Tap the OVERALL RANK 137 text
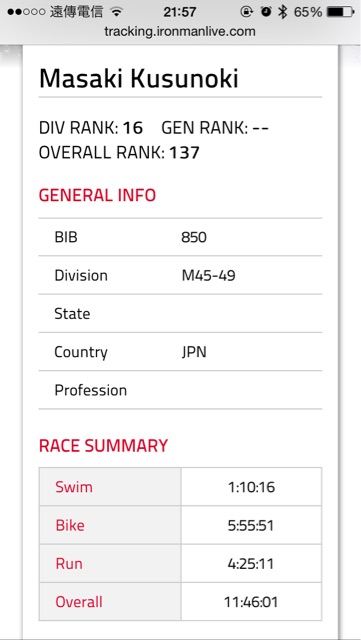 [x=119, y=153]
